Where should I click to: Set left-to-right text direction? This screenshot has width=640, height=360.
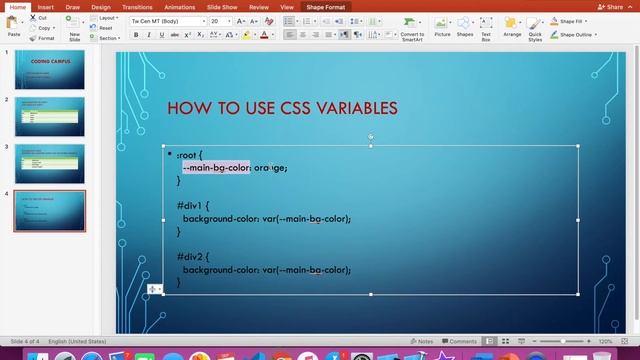pyautogui.click(x=344, y=35)
